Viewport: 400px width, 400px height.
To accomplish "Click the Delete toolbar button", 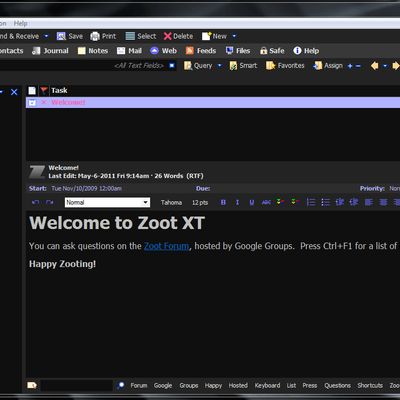I will tap(178, 36).
